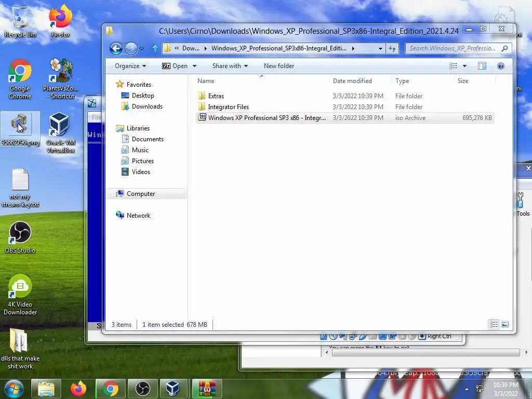Image resolution: width=532 pixels, height=399 pixels.
Task: Open the Organize dropdown menu
Action: click(x=130, y=66)
